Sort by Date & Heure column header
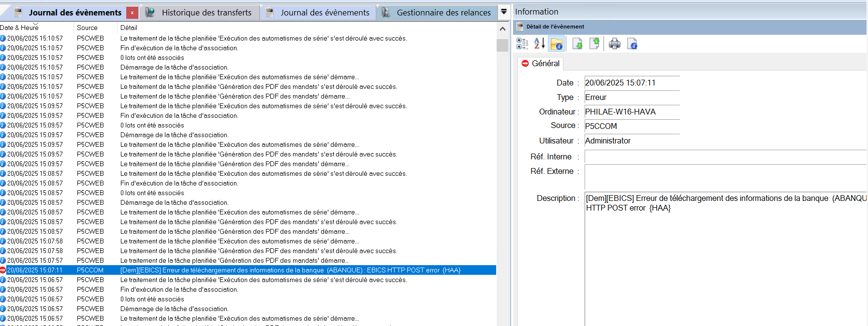The width and height of the screenshot is (868, 326). tap(19, 28)
